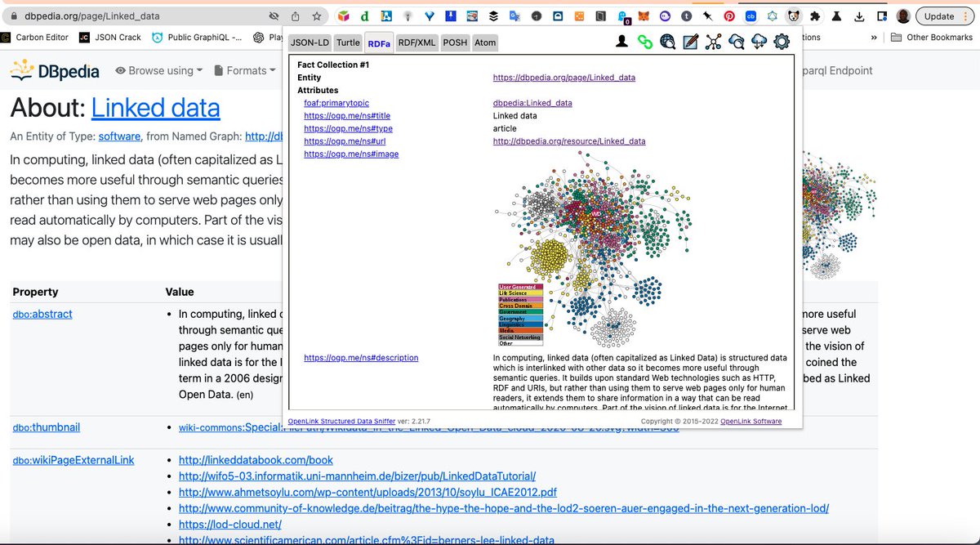Open the ogp.me/ns#type attribute link
980x545 pixels.
coord(348,128)
